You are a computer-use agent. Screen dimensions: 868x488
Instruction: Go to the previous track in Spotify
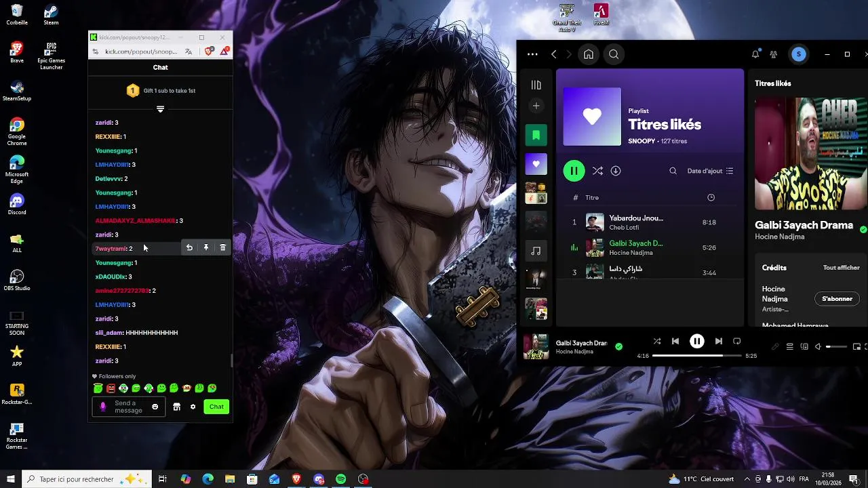coord(675,342)
